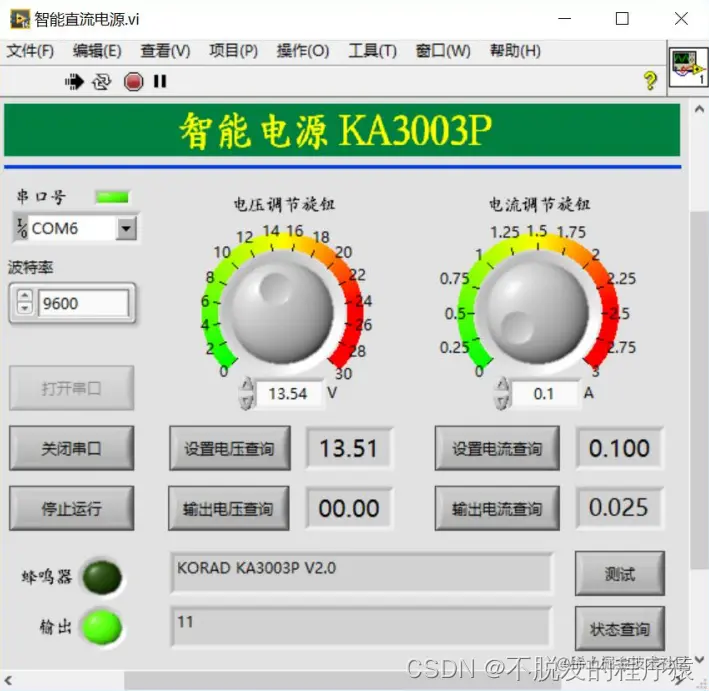709x691 pixels.
Task: Click the KORAD KA3003P V2.0 text box
Action: pos(361,572)
